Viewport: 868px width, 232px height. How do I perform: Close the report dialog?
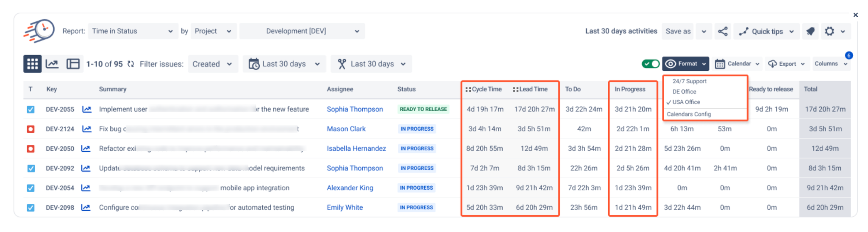tap(855, 15)
